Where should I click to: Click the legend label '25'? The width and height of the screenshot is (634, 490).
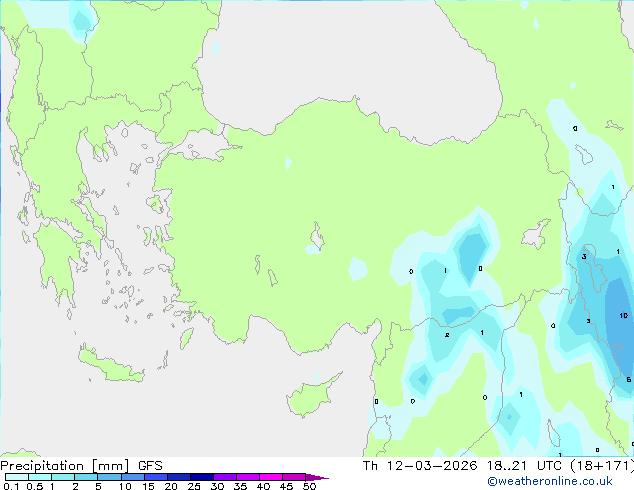coord(194,486)
